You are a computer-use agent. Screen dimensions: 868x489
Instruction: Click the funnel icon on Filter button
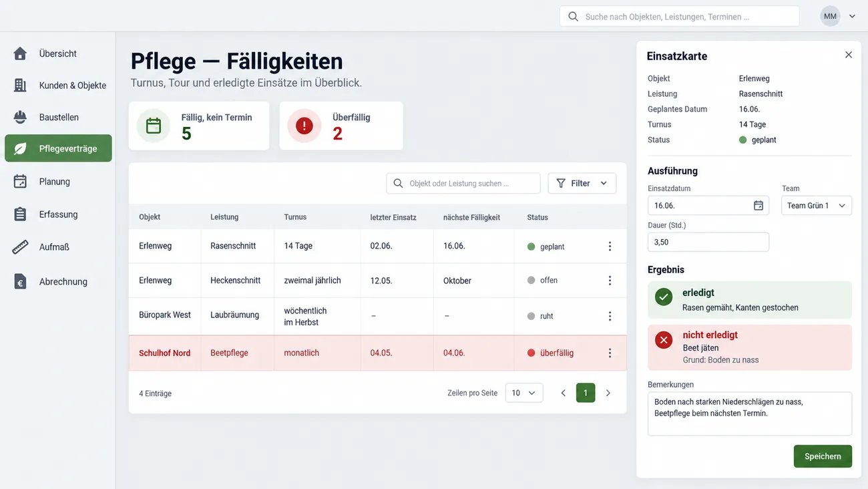(x=561, y=183)
